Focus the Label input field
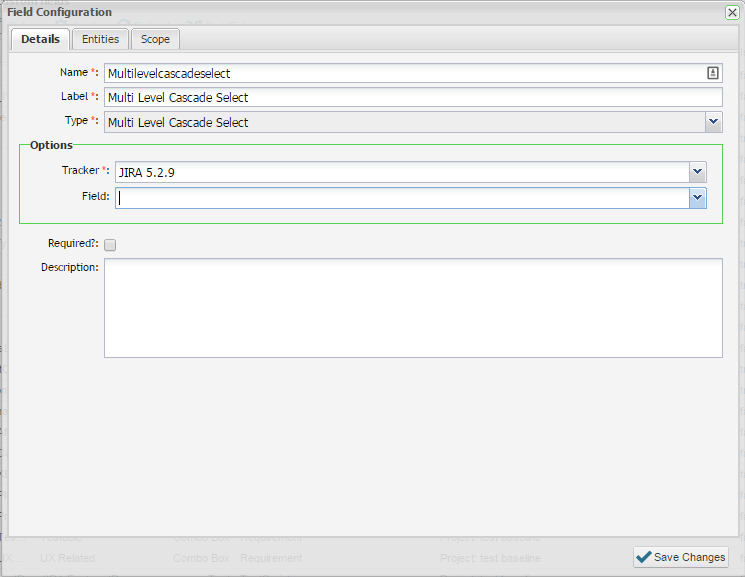Image resolution: width=745 pixels, height=577 pixels. [x=412, y=97]
